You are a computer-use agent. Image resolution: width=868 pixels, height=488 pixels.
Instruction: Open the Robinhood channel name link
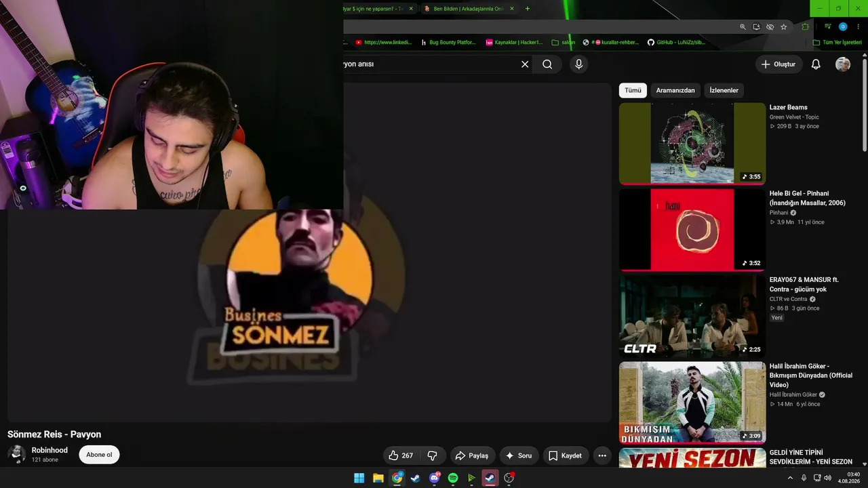(x=50, y=450)
